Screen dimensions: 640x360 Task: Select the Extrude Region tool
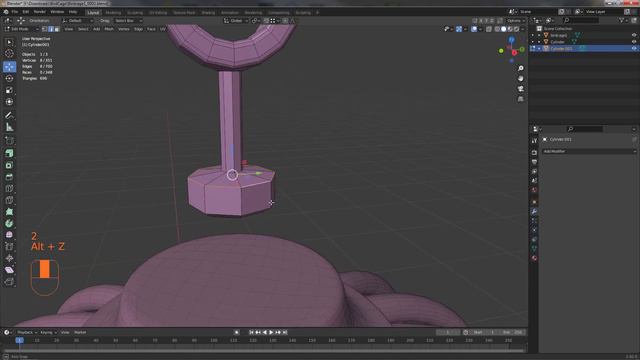coord(9,153)
